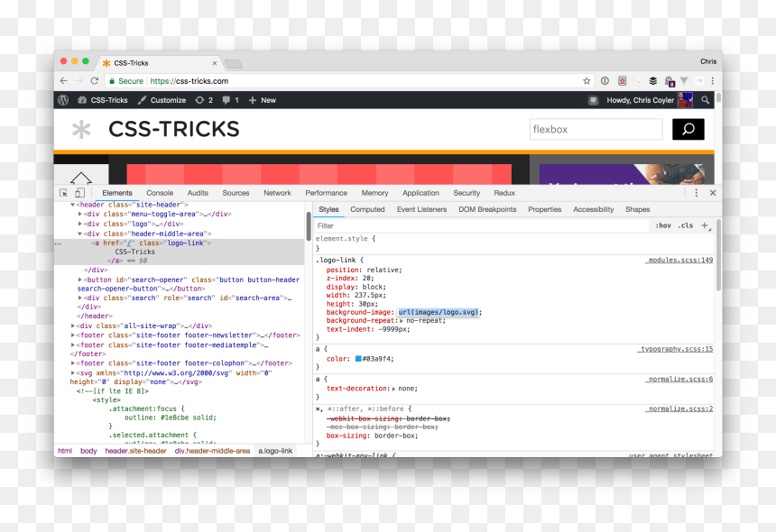Select a.logo-link in the breadcrumb bar

pos(275,451)
